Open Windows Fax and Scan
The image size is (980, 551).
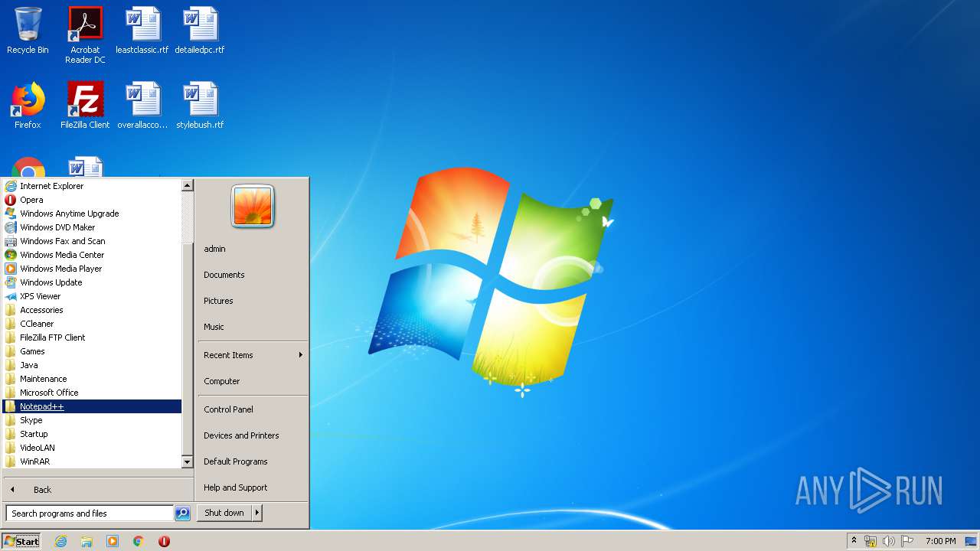pos(92,241)
